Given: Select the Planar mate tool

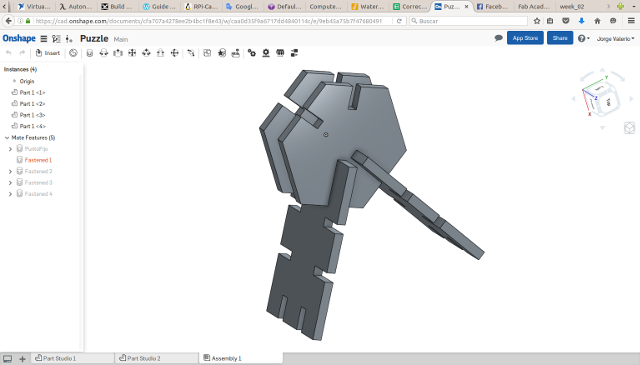Looking at the screenshot, I should (x=132, y=53).
